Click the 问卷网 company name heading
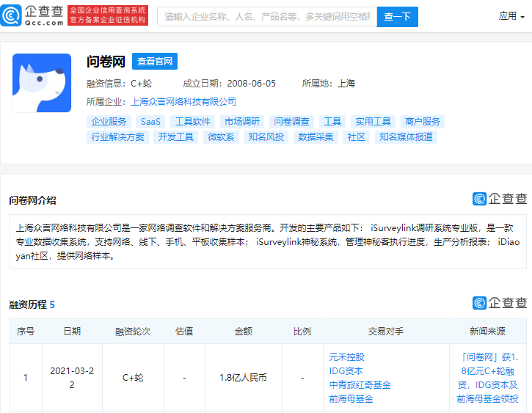 (x=106, y=62)
